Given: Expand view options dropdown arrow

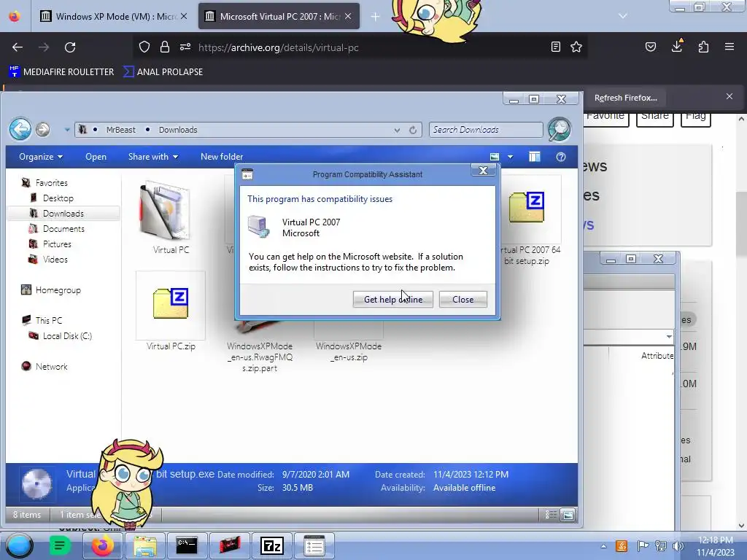Looking at the screenshot, I should click(x=510, y=157).
